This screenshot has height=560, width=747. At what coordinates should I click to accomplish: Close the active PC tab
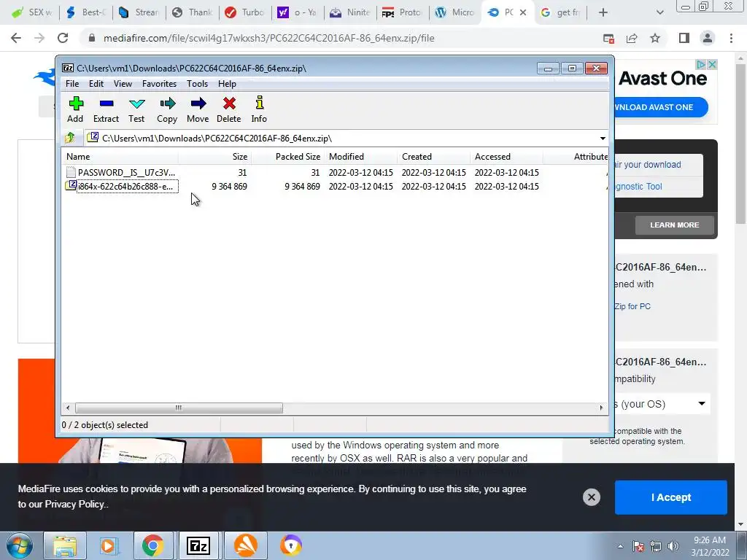[523, 12]
